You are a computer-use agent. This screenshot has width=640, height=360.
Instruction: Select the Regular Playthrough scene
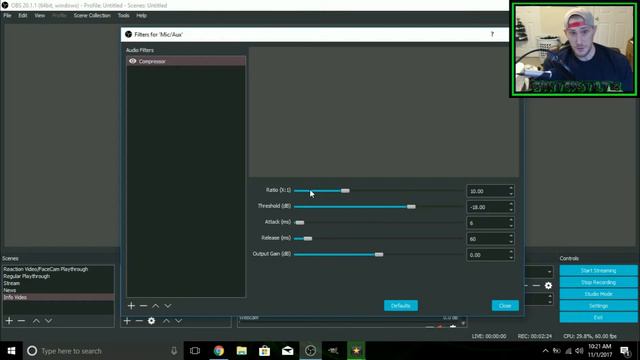point(58,276)
